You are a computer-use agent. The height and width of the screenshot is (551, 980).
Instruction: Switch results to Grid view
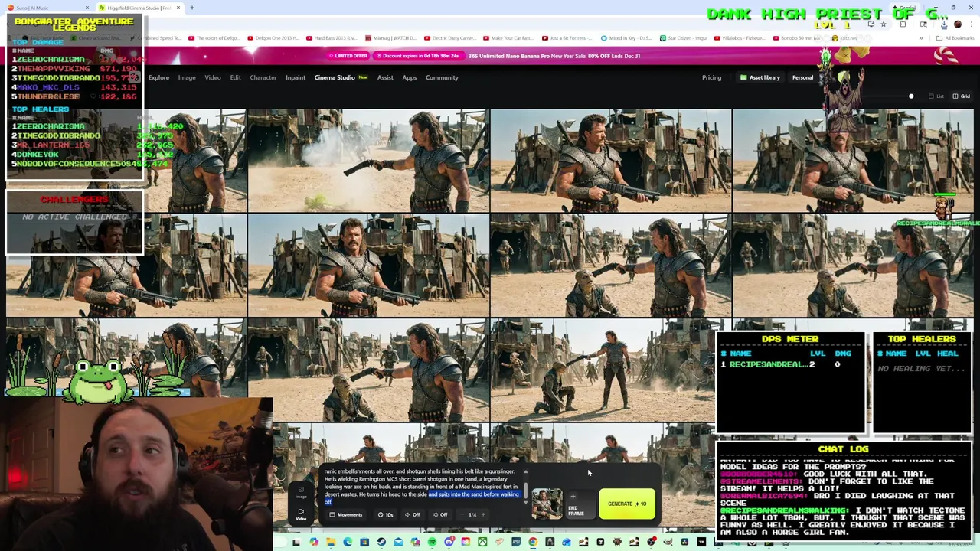[x=961, y=96]
